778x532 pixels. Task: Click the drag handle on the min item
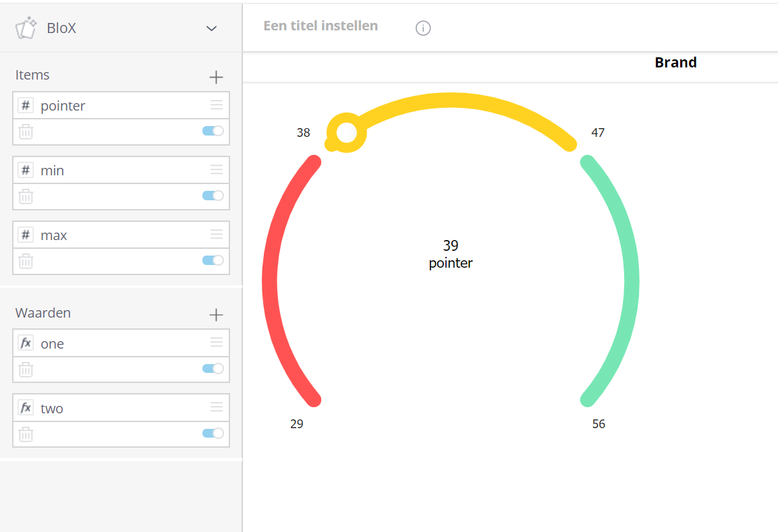217,169
